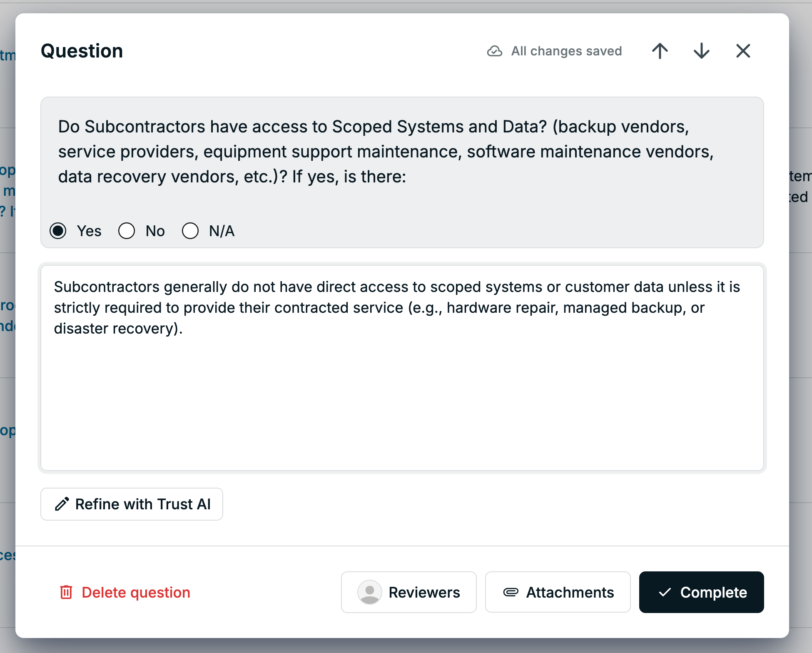Go to next question with down arrow
The width and height of the screenshot is (812, 653).
click(x=702, y=51)
